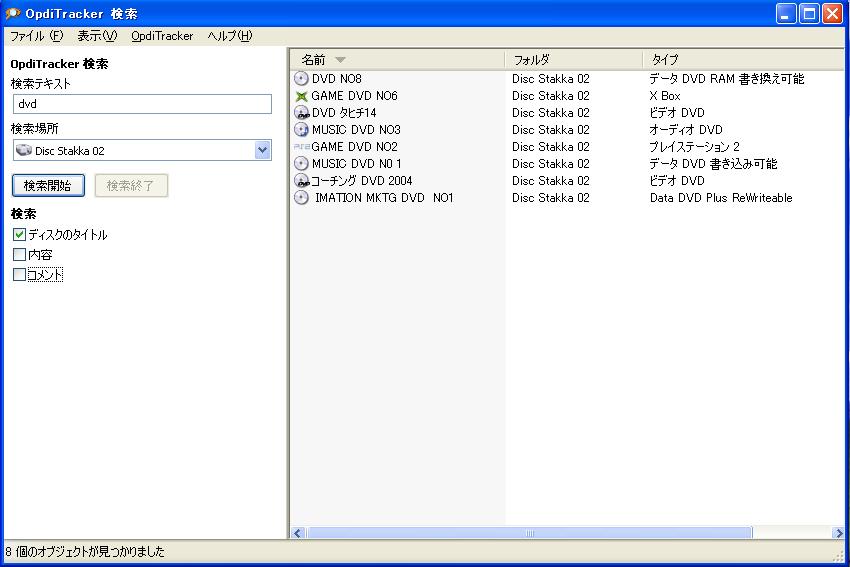Open the ファイル(F) menu
850x567 pixels.
pyautogui.click(x=36, y=36)
